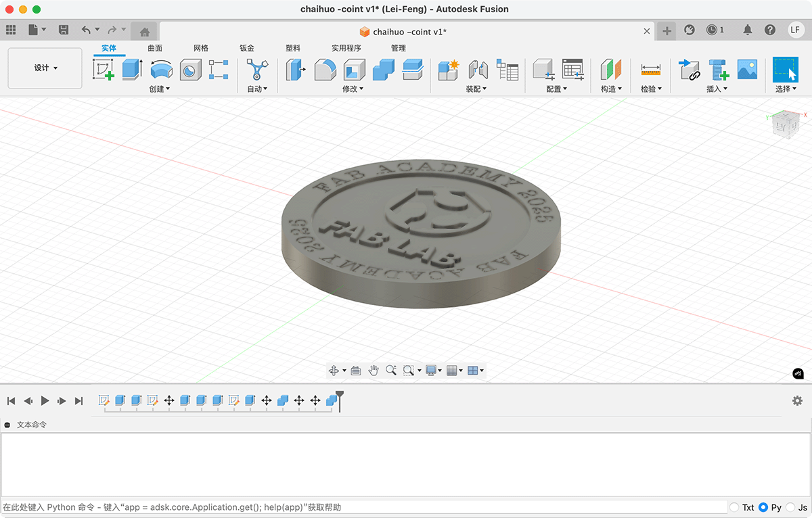This screenshot has height=518, width=812.
Task: Choose the Revolve tool icon
Action: click(x=161, y=70)
